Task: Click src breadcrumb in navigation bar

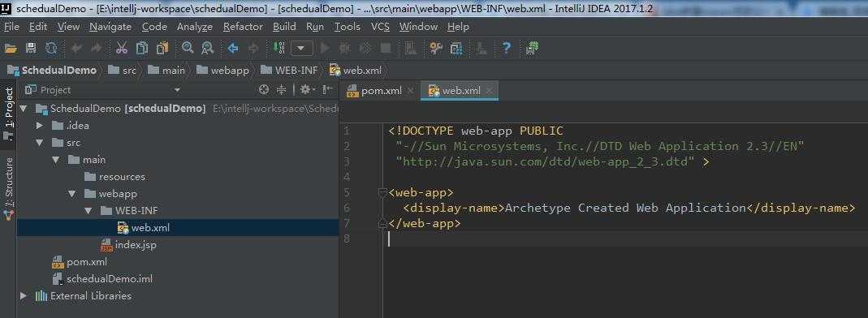Action: (x=122, y=71)
